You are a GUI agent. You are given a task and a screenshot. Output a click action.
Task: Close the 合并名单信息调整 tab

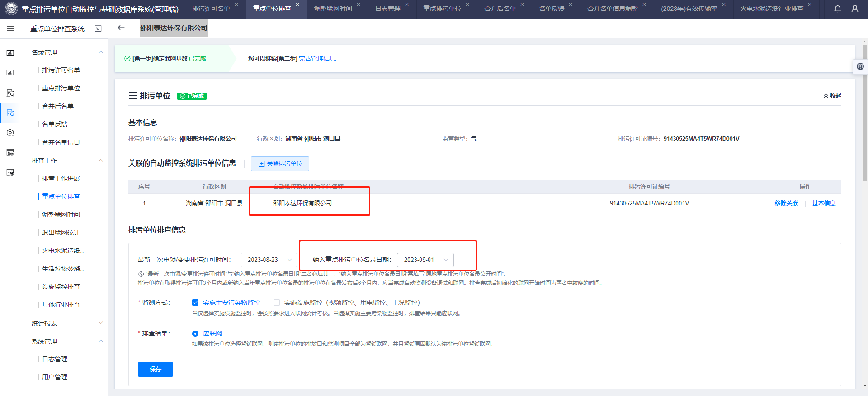coord(644,5)
